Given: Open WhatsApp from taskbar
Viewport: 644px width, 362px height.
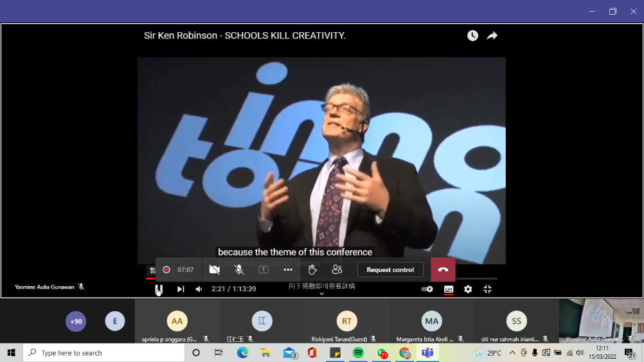Looking at the screenshot, I should click(x=382, y=353).
